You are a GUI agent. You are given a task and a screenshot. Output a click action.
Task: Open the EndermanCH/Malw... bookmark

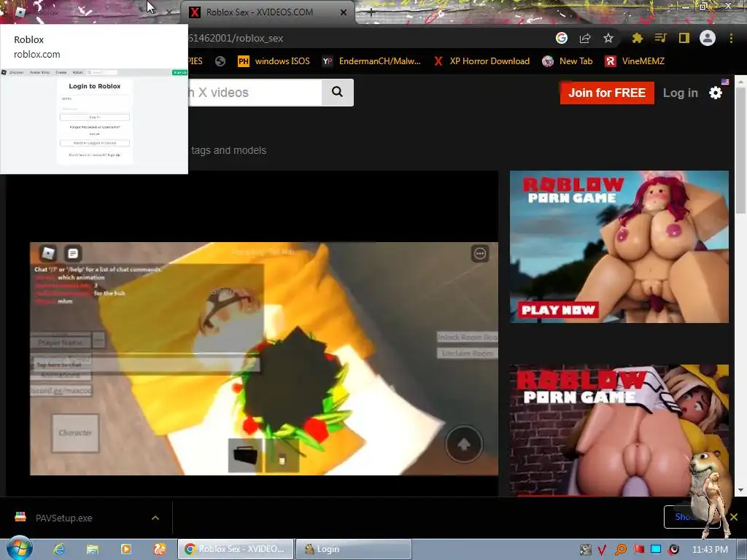pos(371,61)
